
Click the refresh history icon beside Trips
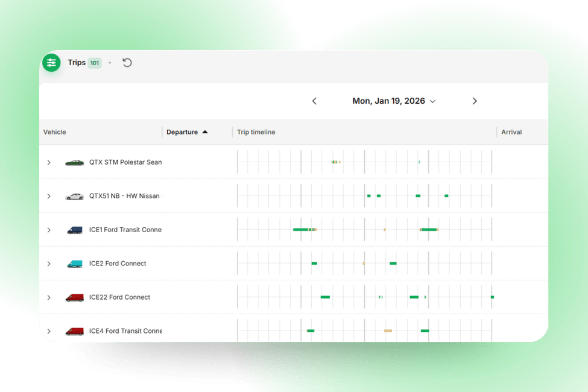coord(127,62)
